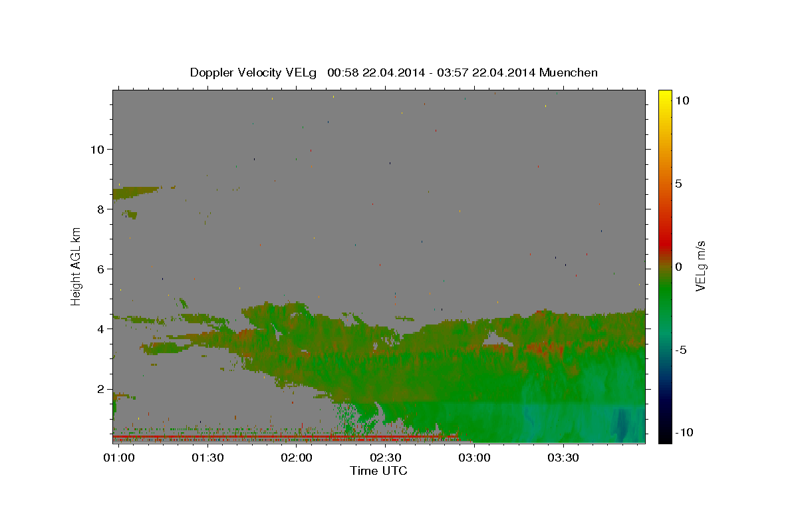Click the '03:00' time tick label
Screen dimensions: 798x532
475,458
